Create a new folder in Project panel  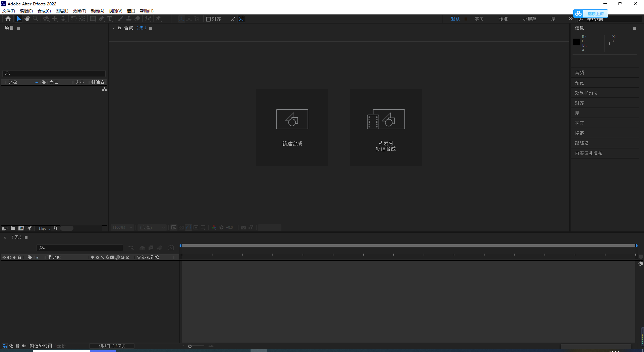[13, 228]
